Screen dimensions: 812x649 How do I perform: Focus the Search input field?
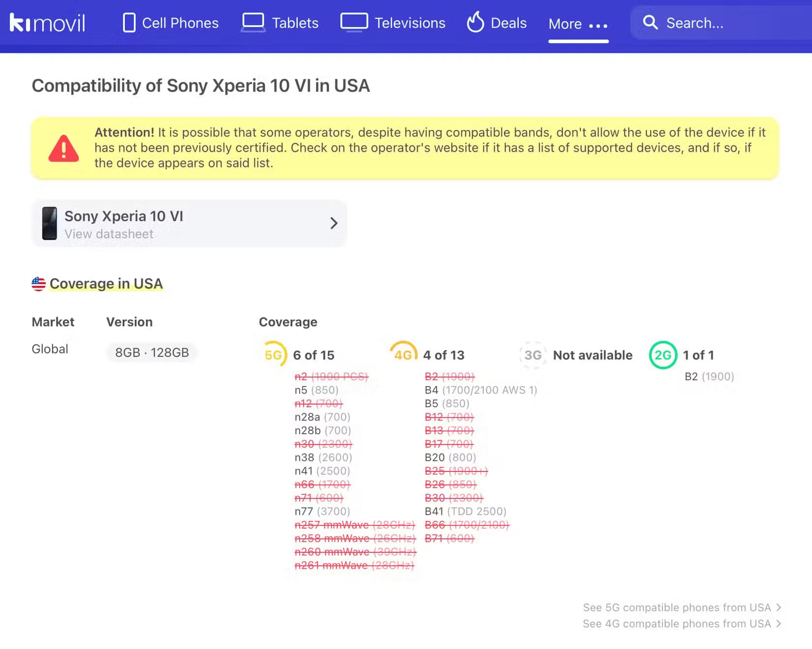[721, 23]
